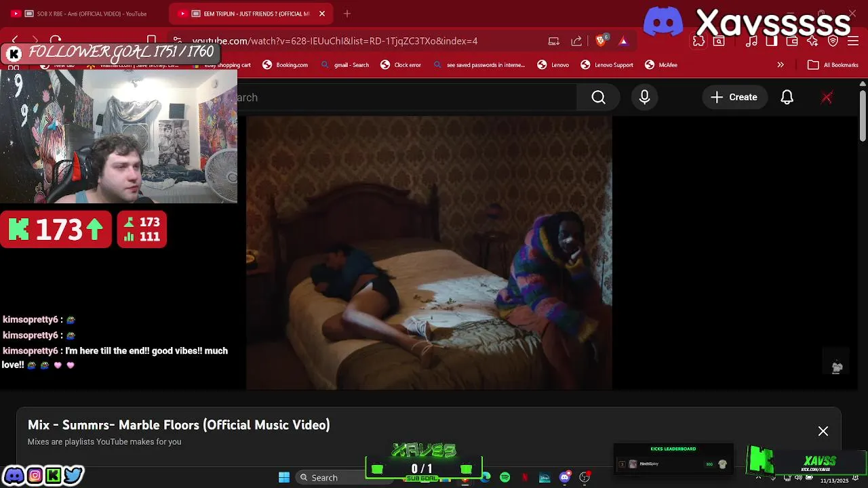Close the Mix playlist panel
The image size is (868, 488).
coord(823,431)
